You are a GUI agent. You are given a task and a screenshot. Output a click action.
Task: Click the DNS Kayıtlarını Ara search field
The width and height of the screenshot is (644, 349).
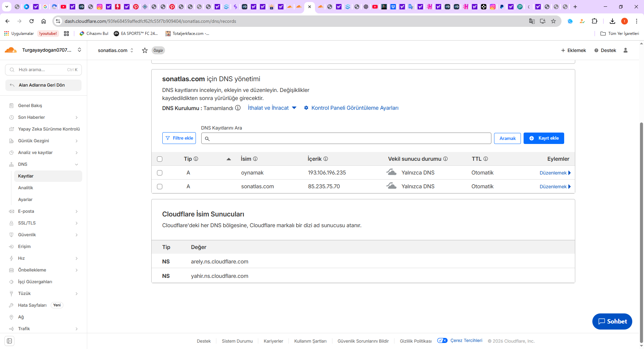(346, 138)
